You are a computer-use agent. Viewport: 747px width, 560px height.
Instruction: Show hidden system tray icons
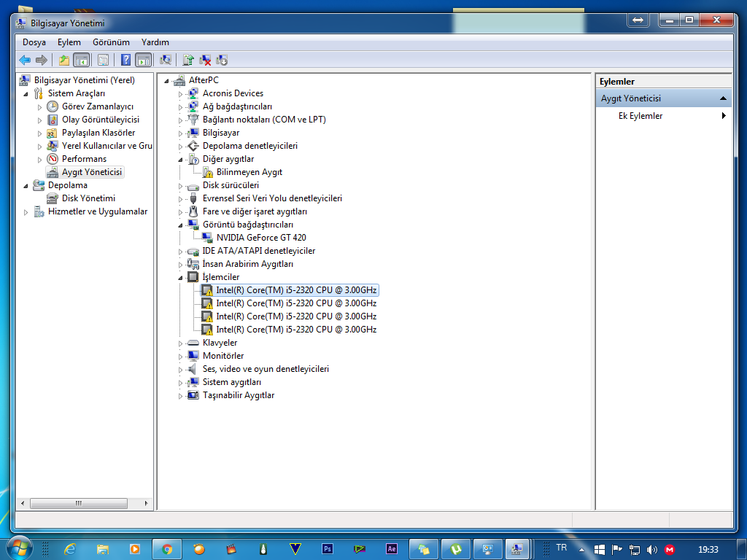coord(581,550)
